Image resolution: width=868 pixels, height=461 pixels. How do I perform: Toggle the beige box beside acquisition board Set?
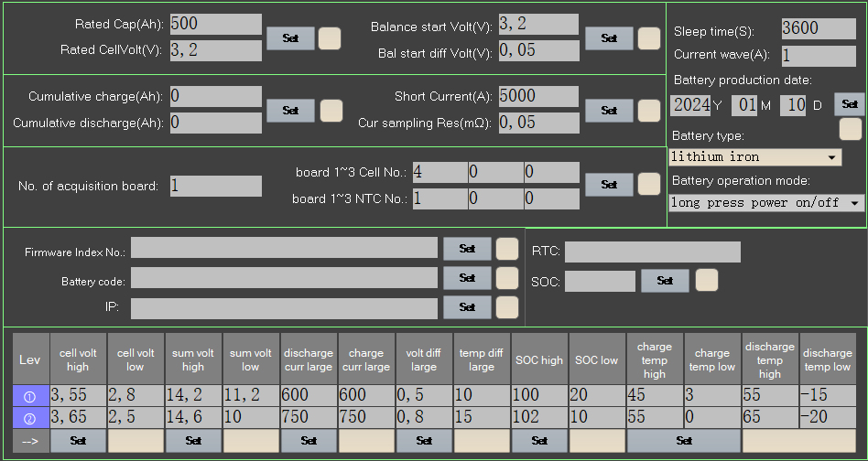[649, 184]
